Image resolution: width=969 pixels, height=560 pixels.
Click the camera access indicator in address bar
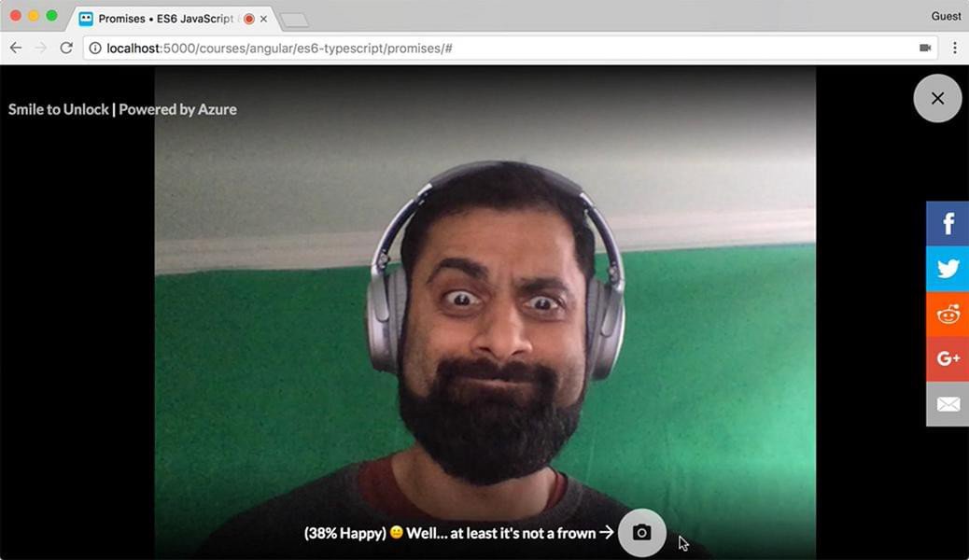point(924,48)
